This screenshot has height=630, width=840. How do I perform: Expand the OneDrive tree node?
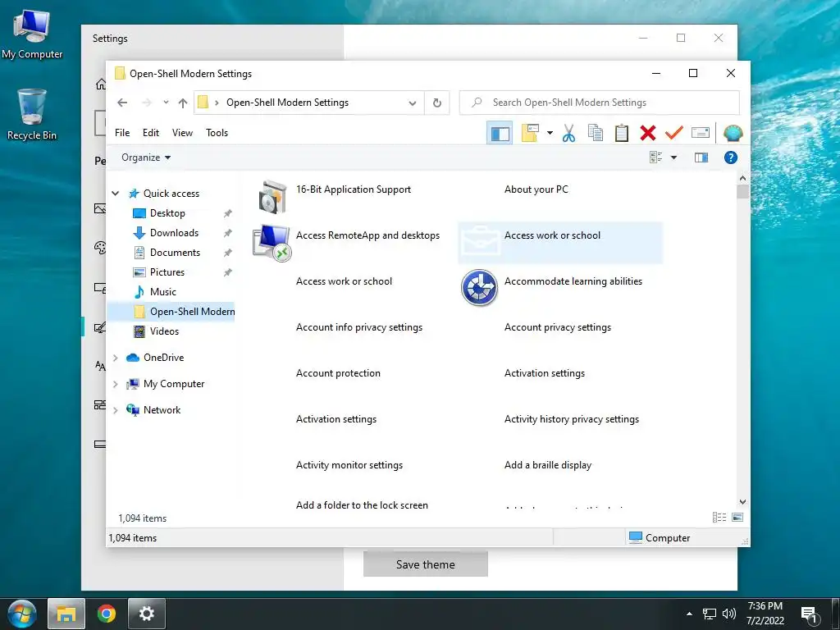click(116, 358)
